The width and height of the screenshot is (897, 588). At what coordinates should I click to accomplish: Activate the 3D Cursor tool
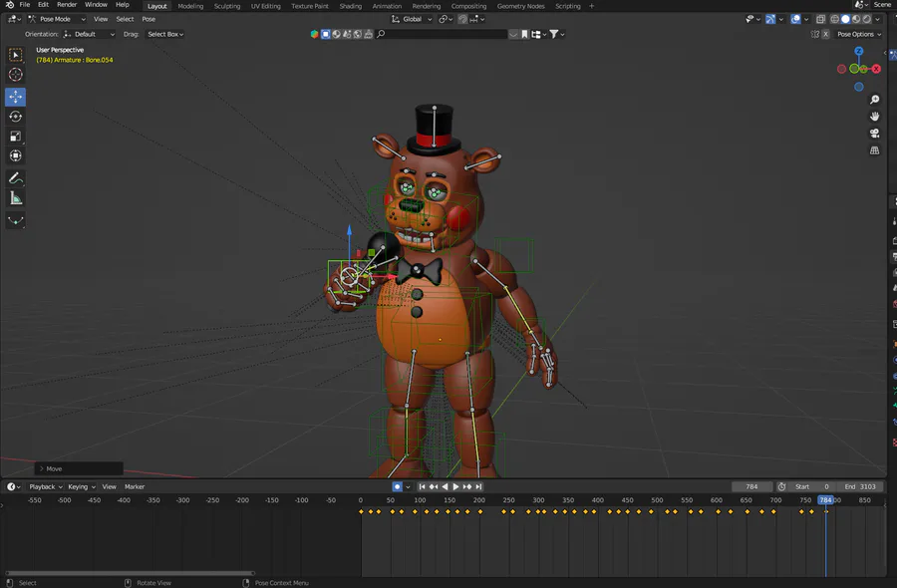pyautogui.click(x=15, y=75)
